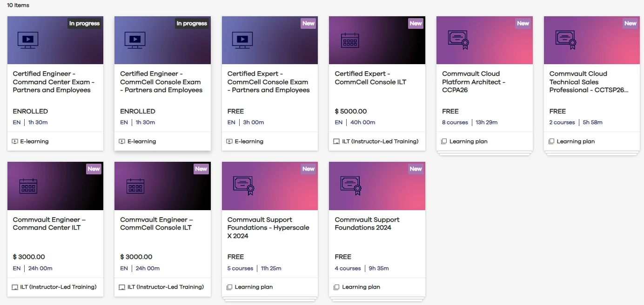This screenshot has height=305, width=644.
Task: Click '13h 29m' duration text
Action: 487,123
